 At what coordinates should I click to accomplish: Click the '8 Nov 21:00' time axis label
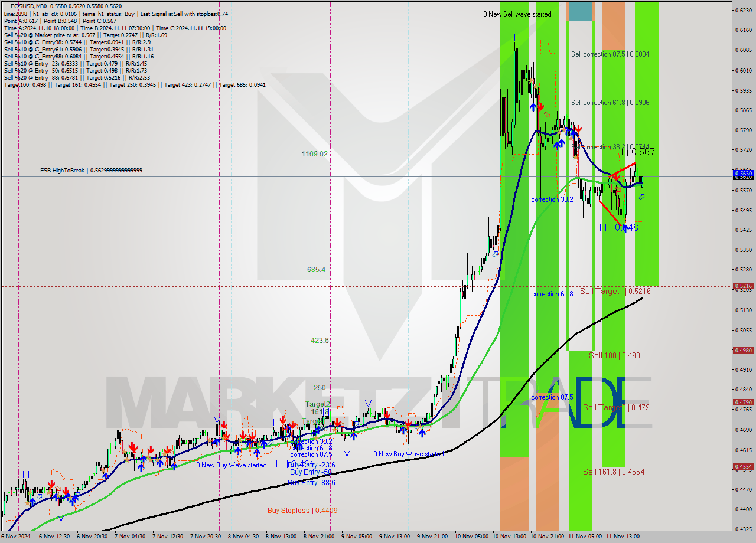[x=318, y=537]
